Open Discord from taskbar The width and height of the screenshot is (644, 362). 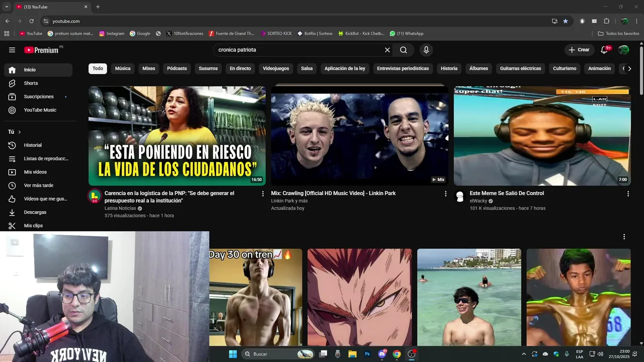point(382,354)
